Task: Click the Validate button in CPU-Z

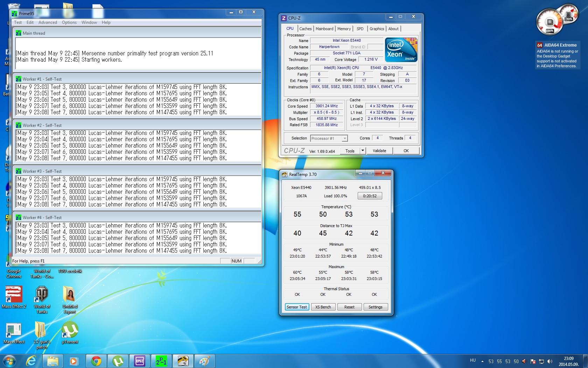Action: pyautogui.click(x=379, y=151)
